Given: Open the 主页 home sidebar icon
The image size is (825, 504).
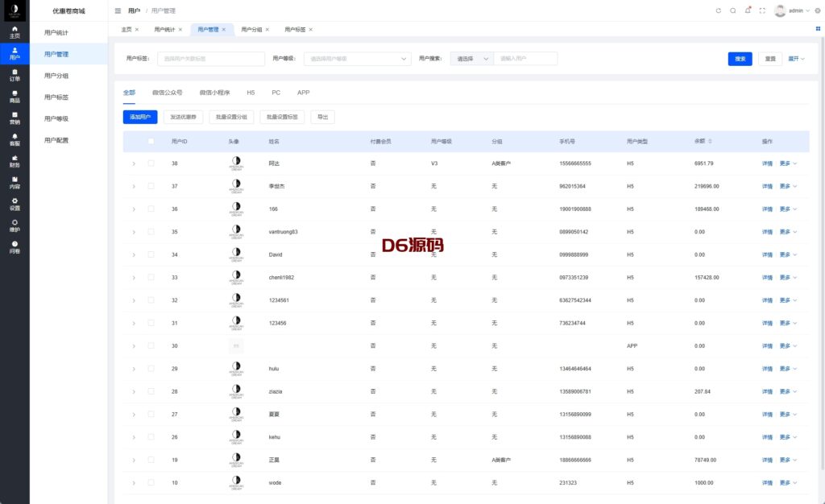Looking at the screenshot, I should tap(15, 32).
